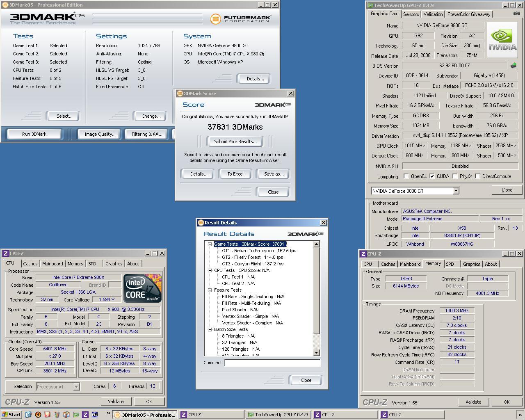
Task: Click the Core Speed 5401.8 MHz value
Action: tap(55, 349)
